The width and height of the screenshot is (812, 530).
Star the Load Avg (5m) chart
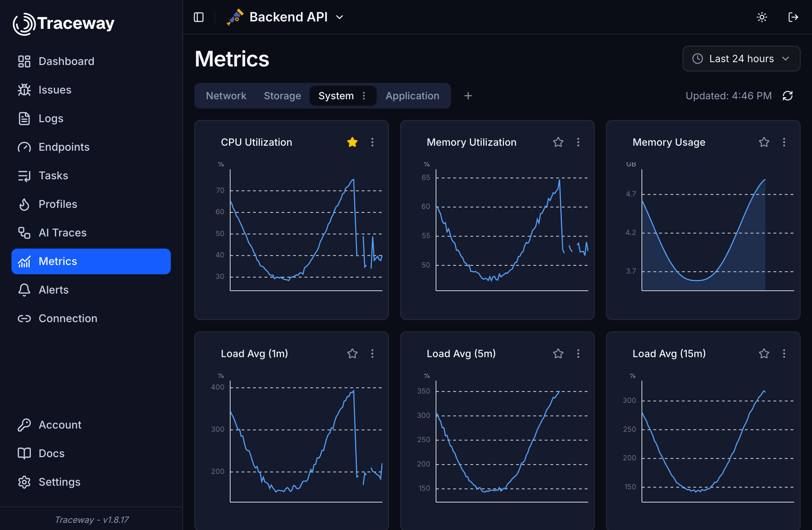click(x=558, y=354)
